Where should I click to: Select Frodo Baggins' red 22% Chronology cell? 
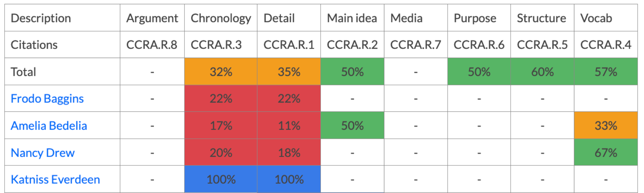pyautogui.click(x=221, y=99)
